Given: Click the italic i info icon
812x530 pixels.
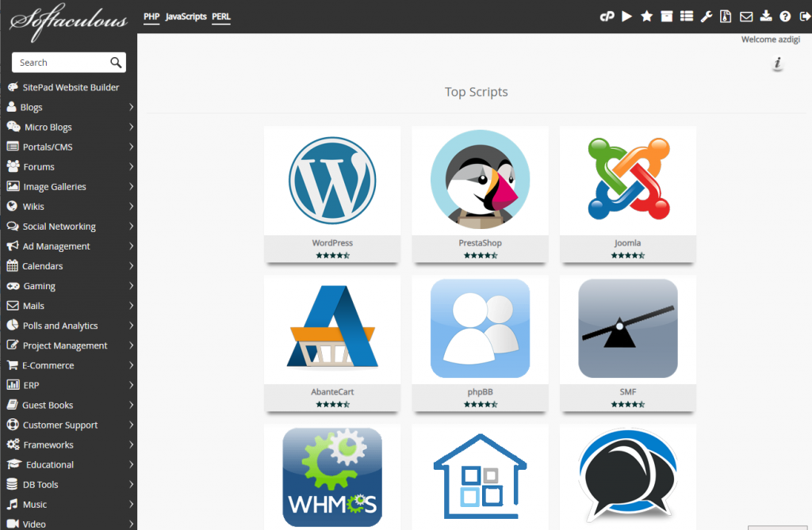Looking at the screenshot, I should click(x=777, y=63).
